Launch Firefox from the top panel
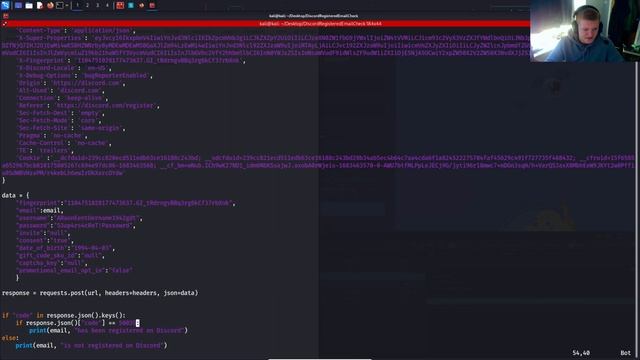 coord(50,5)
